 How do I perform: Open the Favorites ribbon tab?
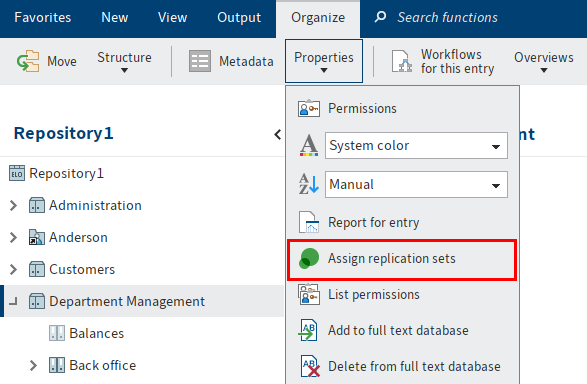[x=43, y=18]
